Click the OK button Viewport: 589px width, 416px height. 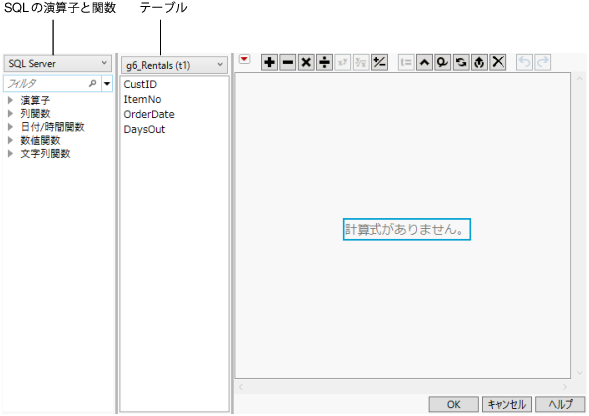click(x=454, y=404)
